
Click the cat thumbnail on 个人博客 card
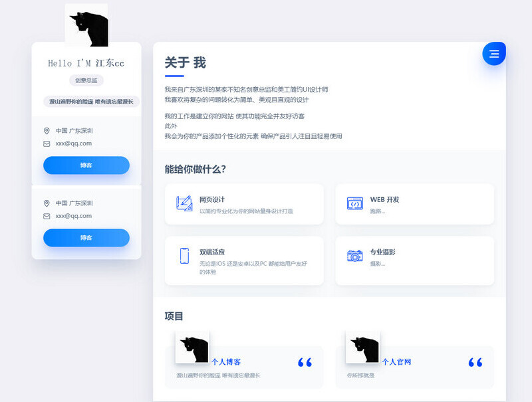pyautogui.click(x=192, y=348)
